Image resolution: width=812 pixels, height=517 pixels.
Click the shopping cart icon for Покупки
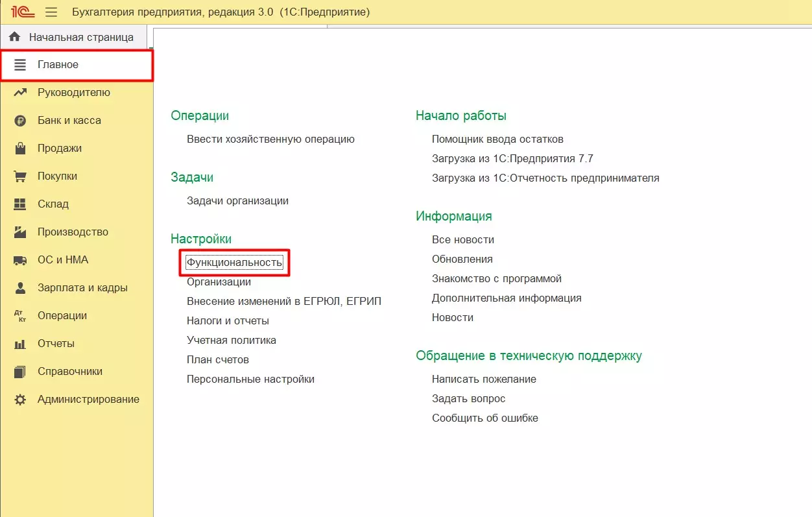[x=20, y=176]
